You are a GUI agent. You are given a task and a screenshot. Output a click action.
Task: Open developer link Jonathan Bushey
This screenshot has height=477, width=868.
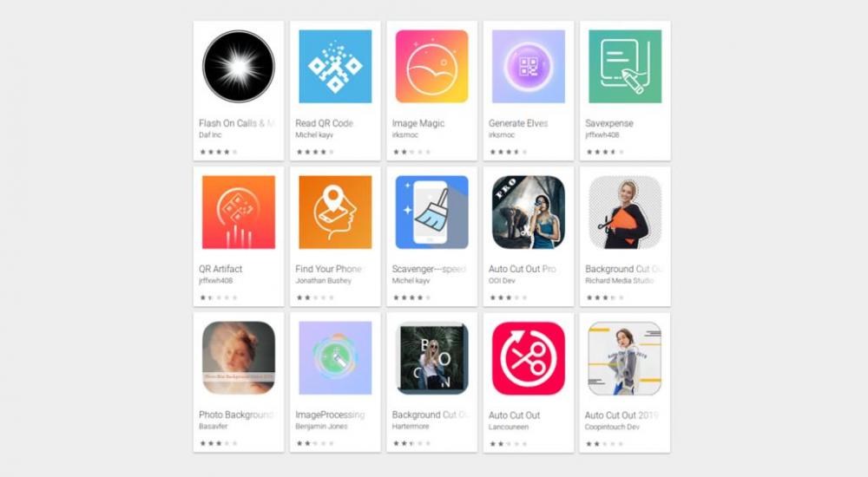coord(323,280)
